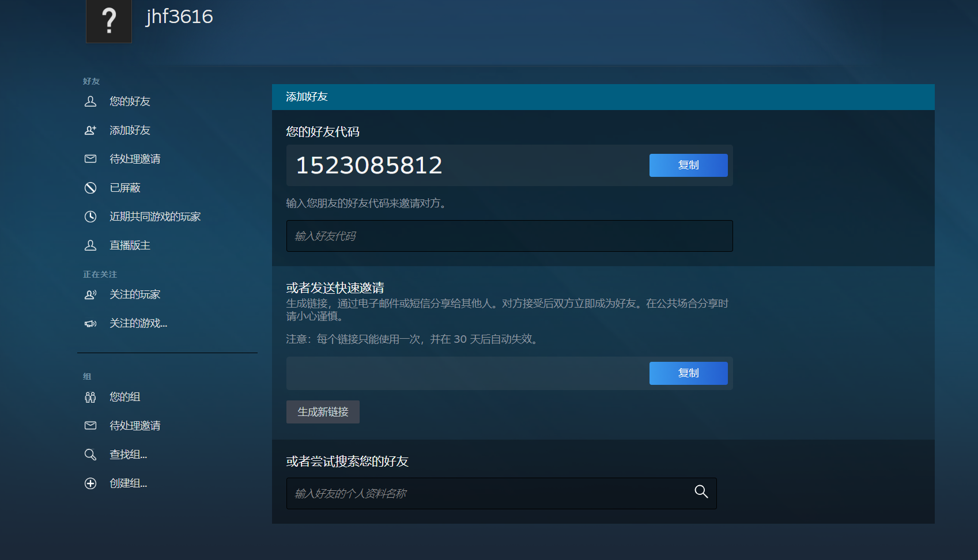Click the blocked circle icon for 已屏蔽

pyautogui.click(x=90, y=188)
